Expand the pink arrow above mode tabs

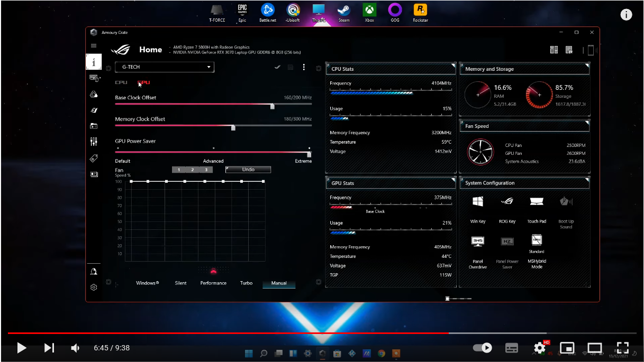tap(213, 271)
